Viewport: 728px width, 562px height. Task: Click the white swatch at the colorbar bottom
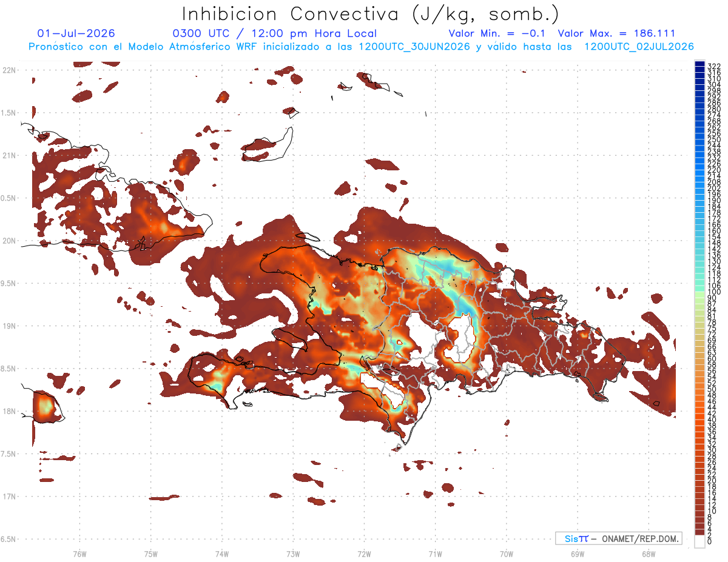699,541
